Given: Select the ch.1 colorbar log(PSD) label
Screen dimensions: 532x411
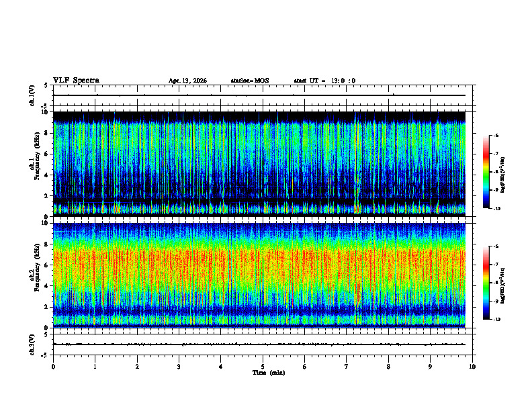Looking at the screenshot, I should coord(503,175).
